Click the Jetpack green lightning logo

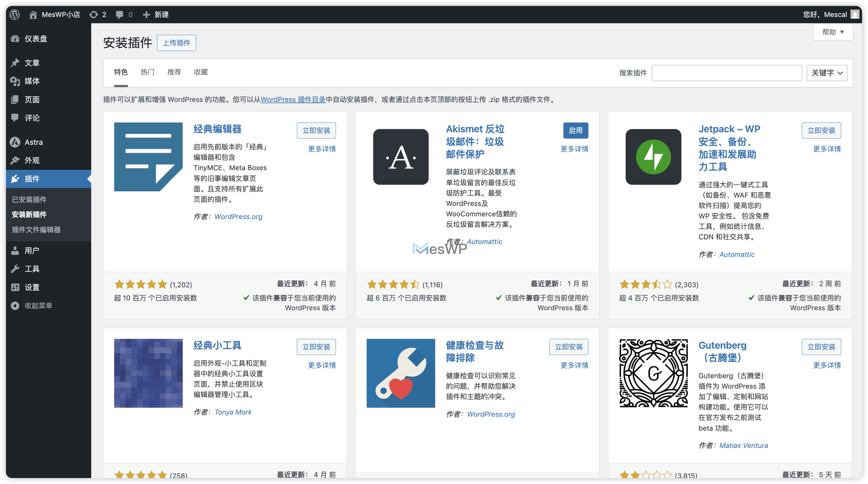point(653,157)
